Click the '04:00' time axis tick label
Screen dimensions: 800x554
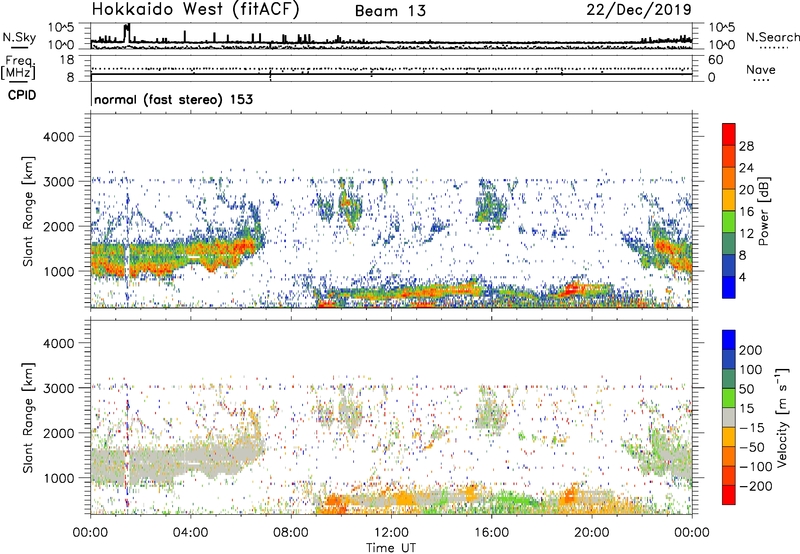click(190, 533)
